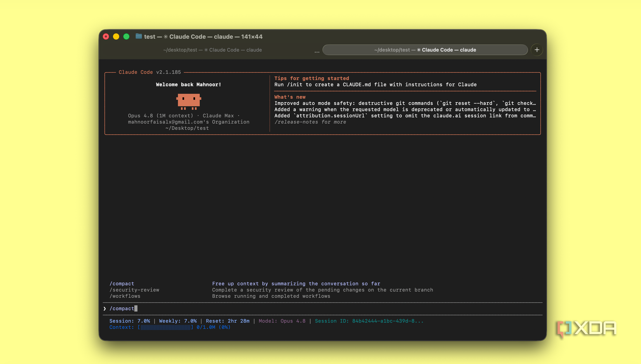Image resolution: width=641 pixels, height=364 pixels.
Task: Click 'Session: 7.0%' in status line
Action: coord(130,321)
